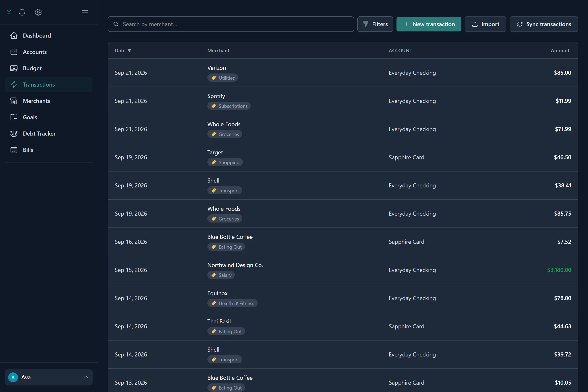Image resolution: width=588 pixels, height=392 pixels.
Task: Open the Target transaction
Action: 343,157
